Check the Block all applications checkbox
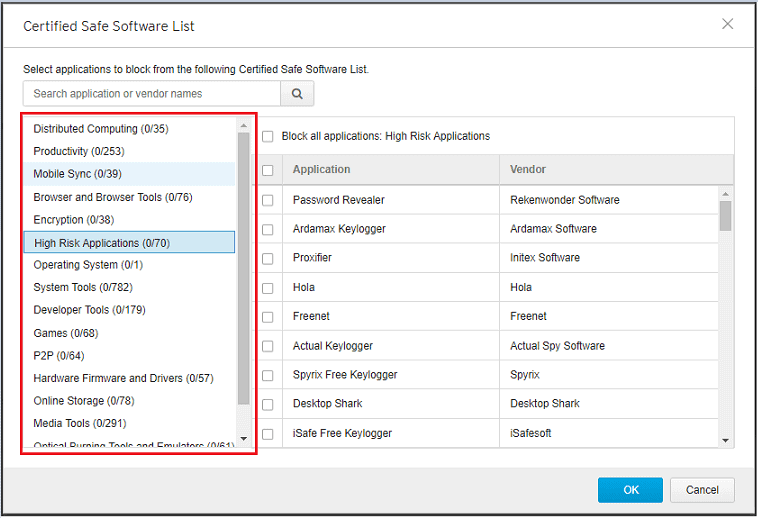The width and height of the screenshot is (758, 518). coord(268,136)
